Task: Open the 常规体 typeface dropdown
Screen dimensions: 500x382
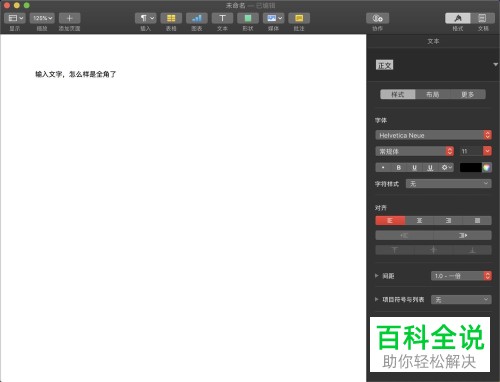Action: (415, 151)
